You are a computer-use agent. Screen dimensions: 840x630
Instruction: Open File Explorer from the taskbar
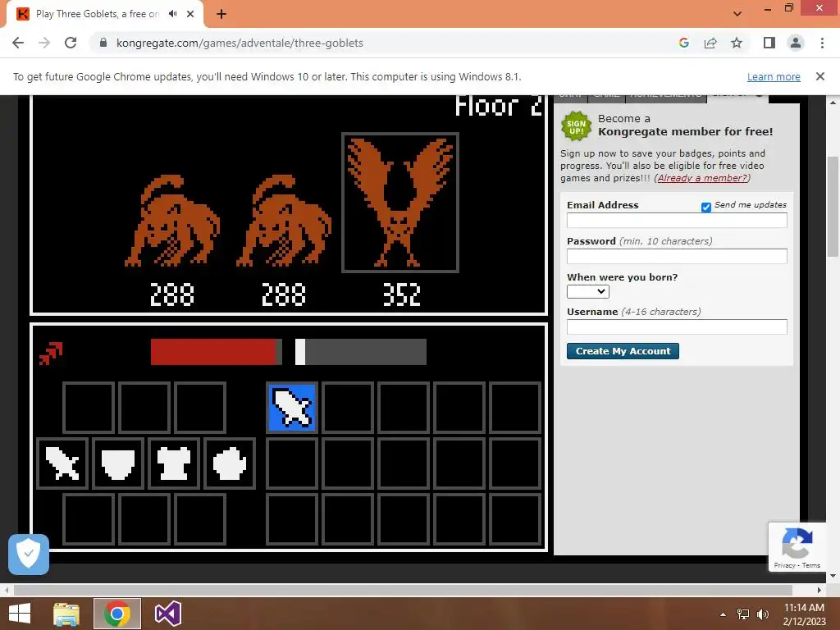[x=66, y=614]
